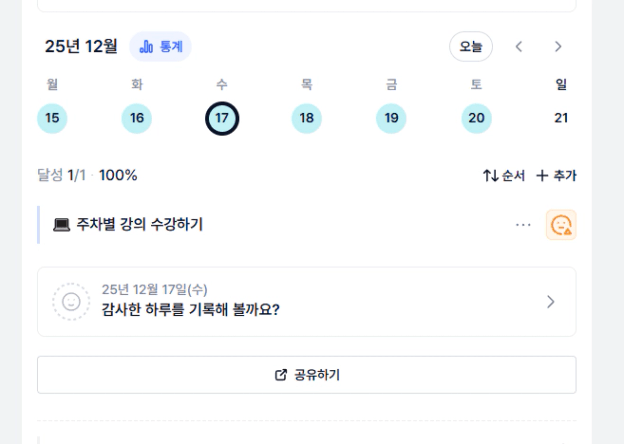Select Friday the 19th

[x=392, y=118]
